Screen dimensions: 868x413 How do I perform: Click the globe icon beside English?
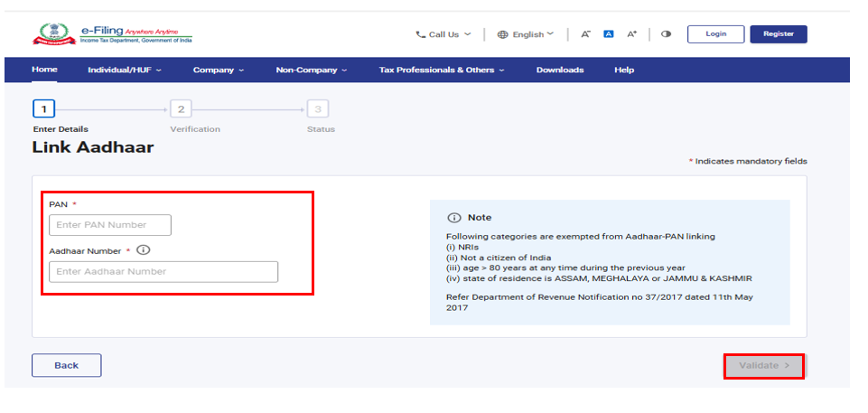click(x=502, y=34)
